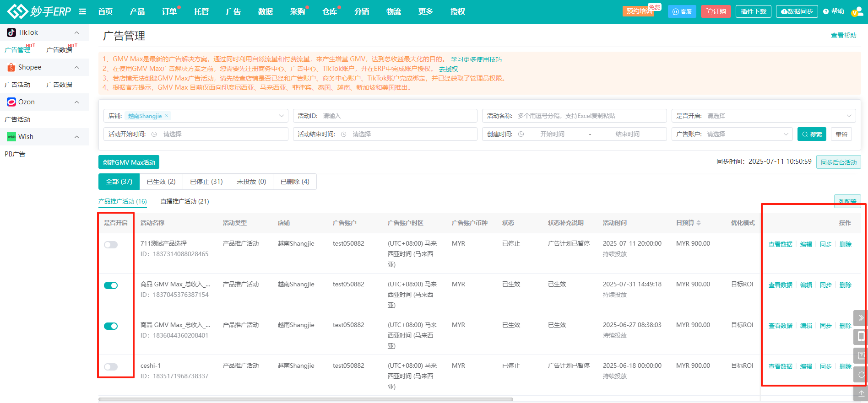The height and width of the screenshot is (403, 868).
Task: Click 查看帮助 link at top right
Action: click(843, 35)
